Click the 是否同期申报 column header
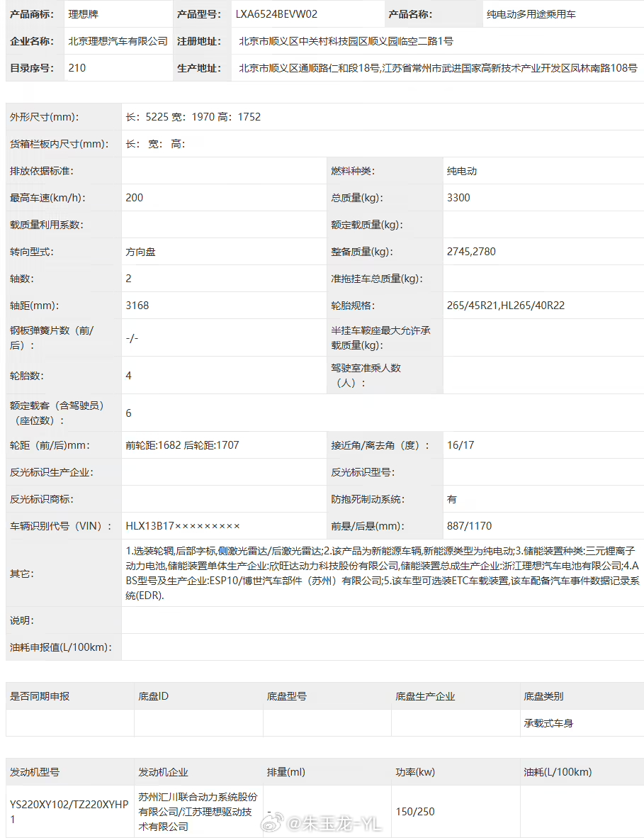The width and height of the screenshot is (644, 838). click(x=40, y=696)
